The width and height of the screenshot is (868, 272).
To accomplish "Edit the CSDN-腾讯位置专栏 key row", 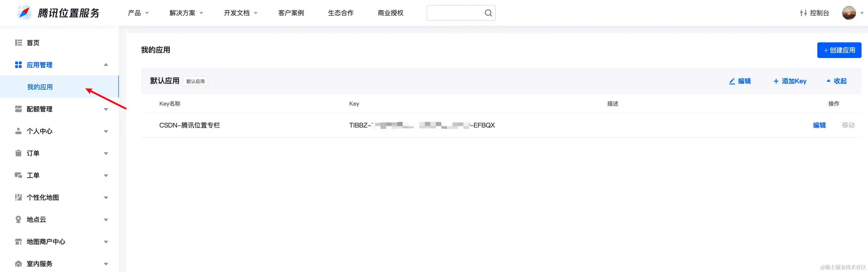I will tap(819, 125).
